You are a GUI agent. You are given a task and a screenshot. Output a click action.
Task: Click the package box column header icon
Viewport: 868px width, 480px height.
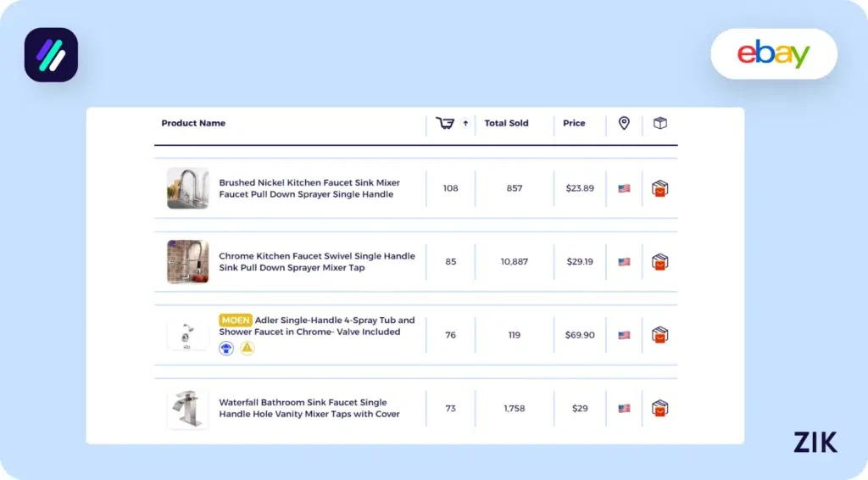pos(660,123)
